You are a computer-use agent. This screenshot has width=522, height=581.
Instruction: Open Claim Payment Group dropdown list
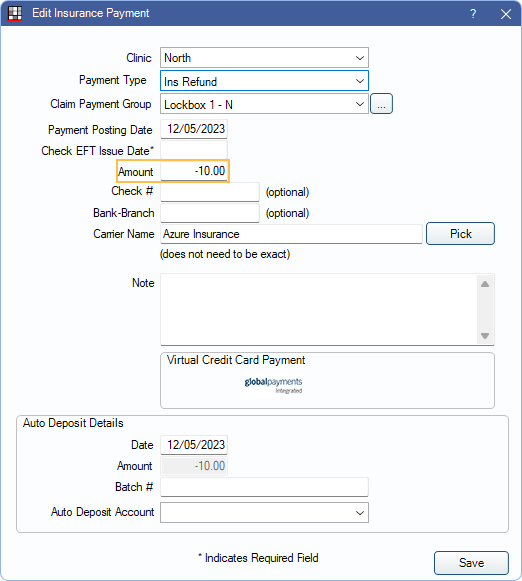264,104
